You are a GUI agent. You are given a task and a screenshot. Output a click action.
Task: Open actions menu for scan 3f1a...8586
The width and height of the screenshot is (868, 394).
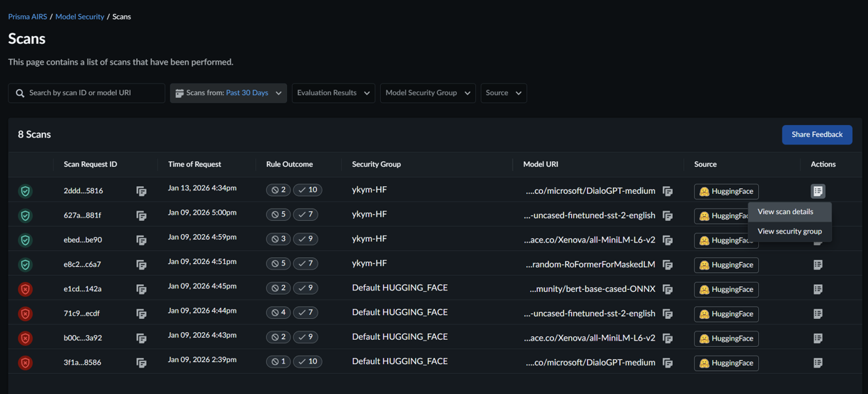[x=817, y=363]
